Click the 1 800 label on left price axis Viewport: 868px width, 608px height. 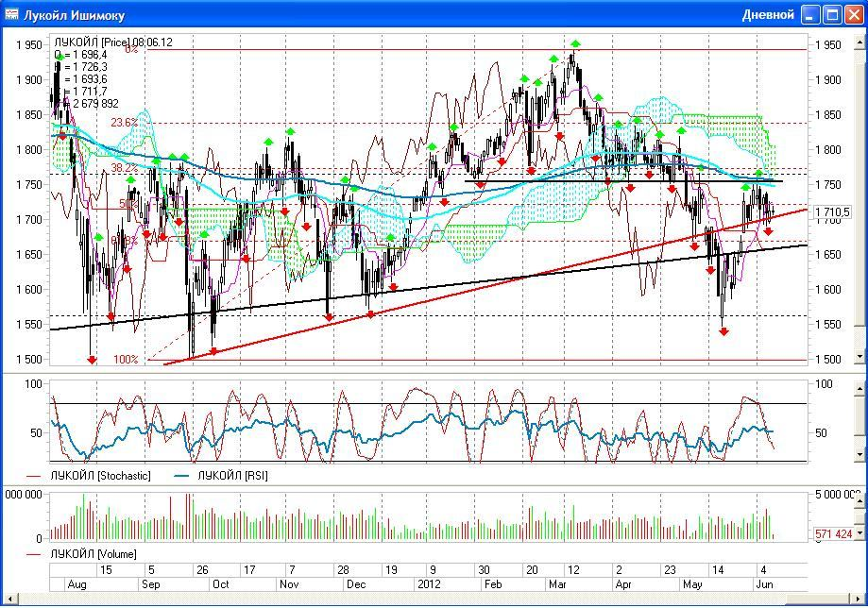(28, 149)
